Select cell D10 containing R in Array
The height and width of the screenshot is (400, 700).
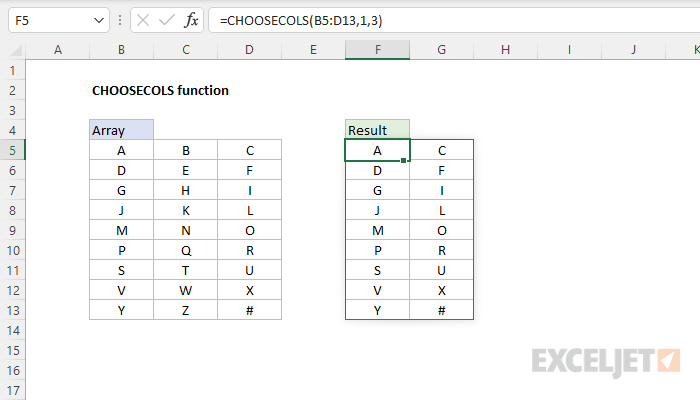pos(250,250)
